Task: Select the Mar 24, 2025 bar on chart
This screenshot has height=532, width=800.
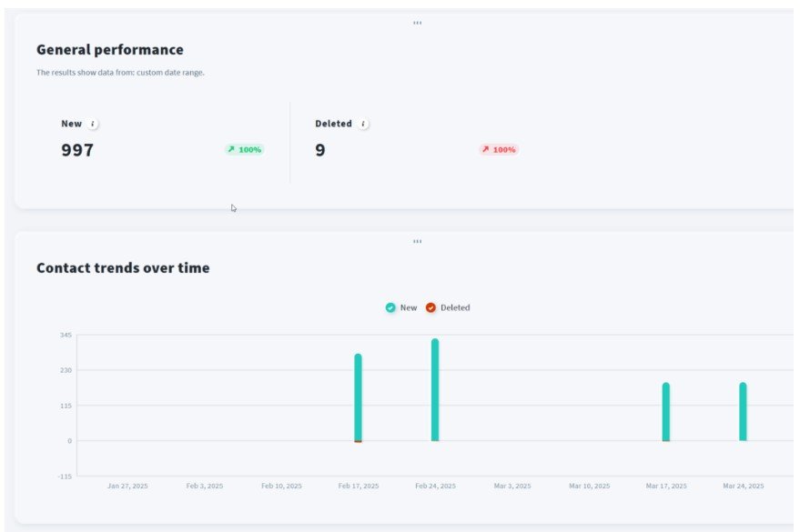Action: tap(743, 414)
